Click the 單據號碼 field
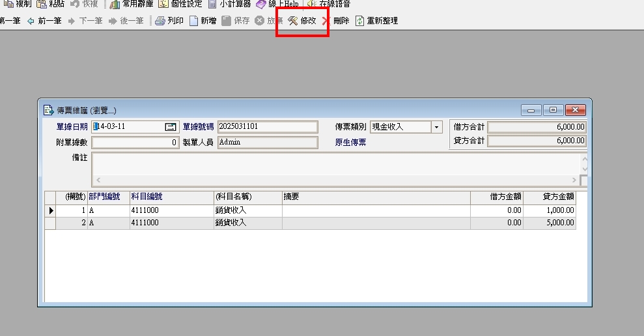Screen dimensions: 644x336 [267, 127]
